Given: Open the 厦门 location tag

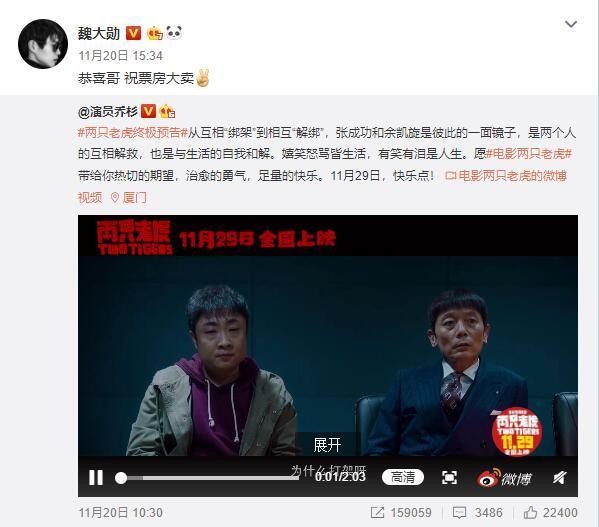Looking at the screenshot, I should coord(129,198).
